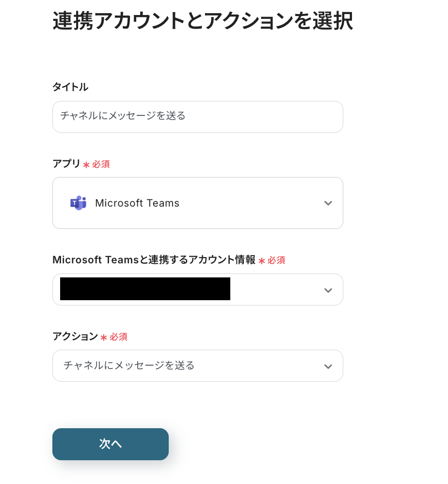Click the タイトル field label
Screen dimensions: 448x484
click(x=70, y=87)
